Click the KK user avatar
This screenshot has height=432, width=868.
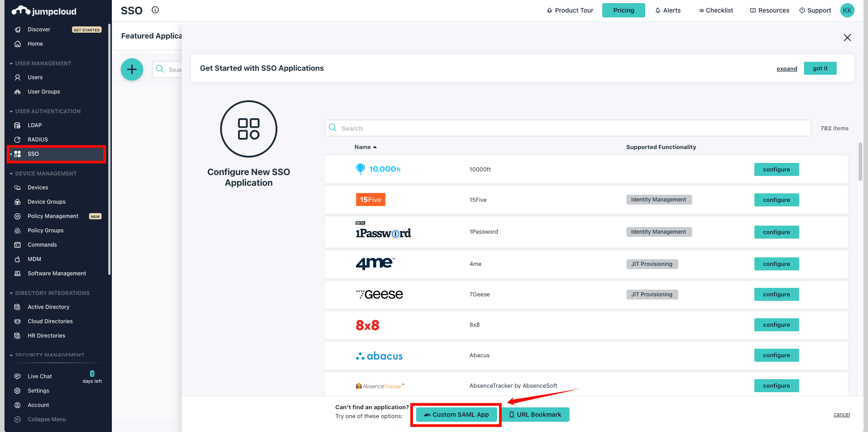(x=847, y=10)
